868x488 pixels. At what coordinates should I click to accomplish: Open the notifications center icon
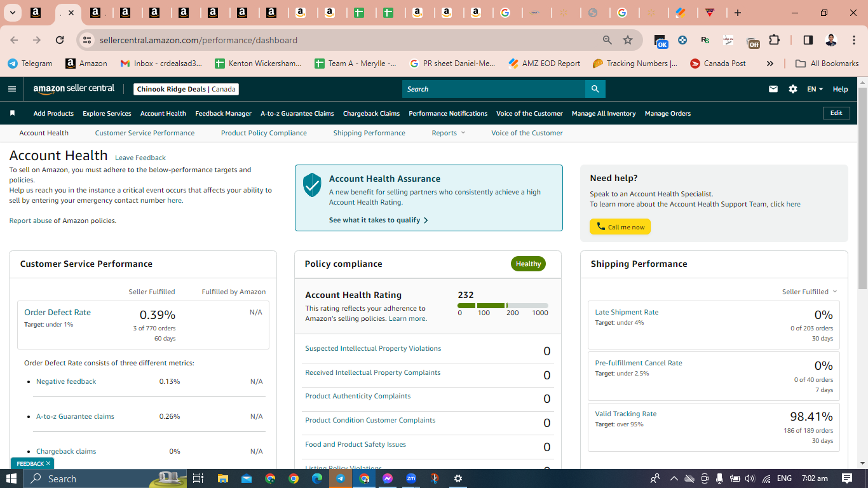847,478
